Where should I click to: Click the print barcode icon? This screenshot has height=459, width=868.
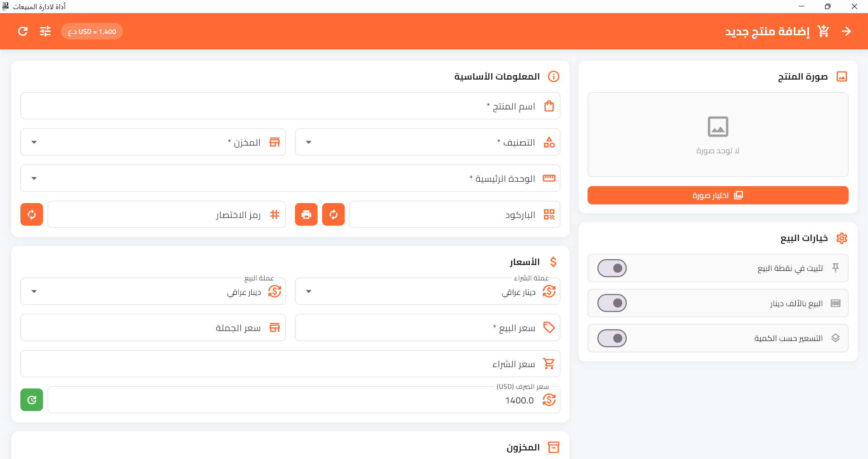[306, 214]
